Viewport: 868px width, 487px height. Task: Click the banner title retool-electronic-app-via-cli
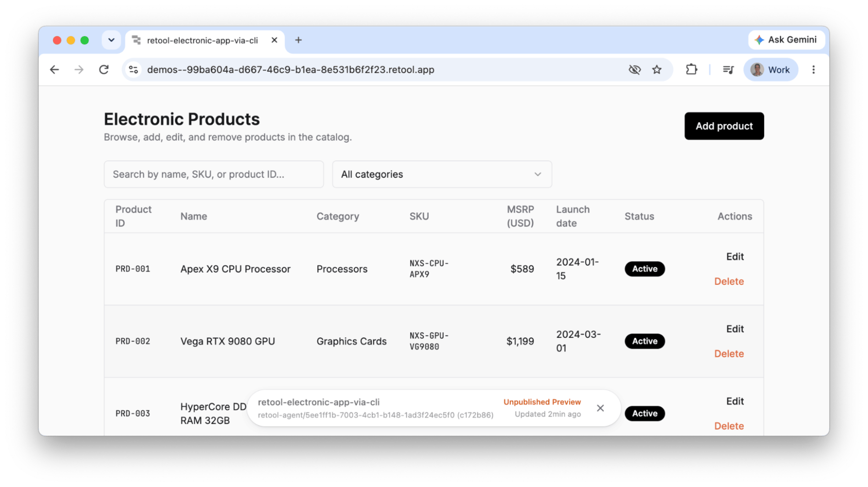coord(319,402)
